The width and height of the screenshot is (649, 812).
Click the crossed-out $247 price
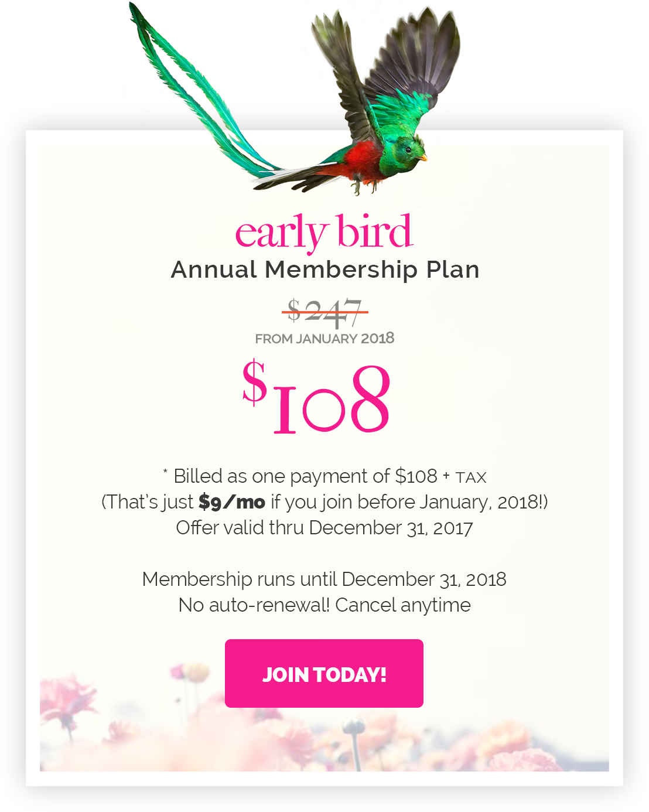tap(324, 312)
